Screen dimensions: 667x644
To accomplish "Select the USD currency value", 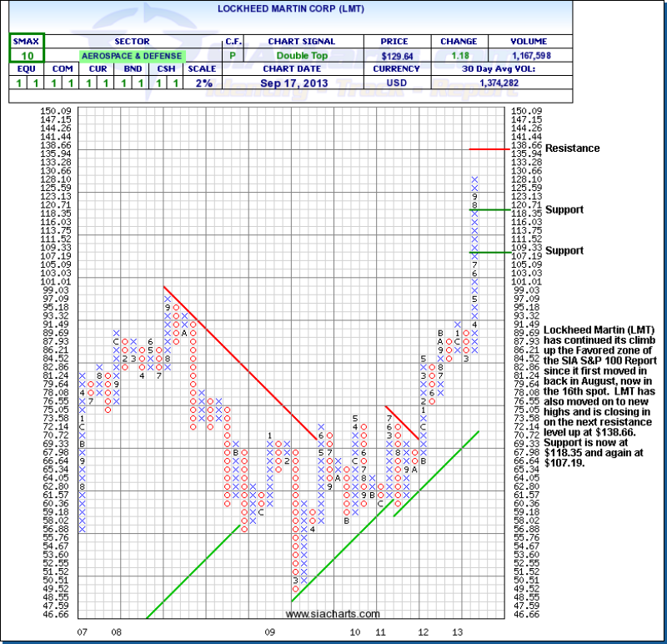I will (x=397, y=83).
